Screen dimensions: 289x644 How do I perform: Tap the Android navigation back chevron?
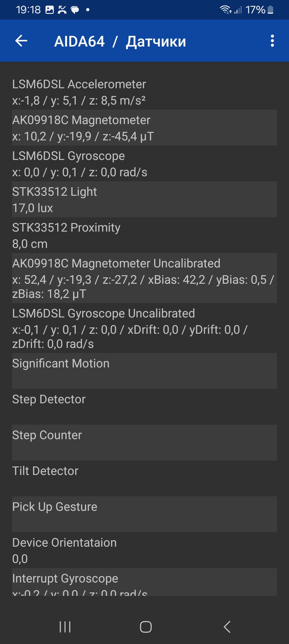pyautogui.click(x=227, y=627)
